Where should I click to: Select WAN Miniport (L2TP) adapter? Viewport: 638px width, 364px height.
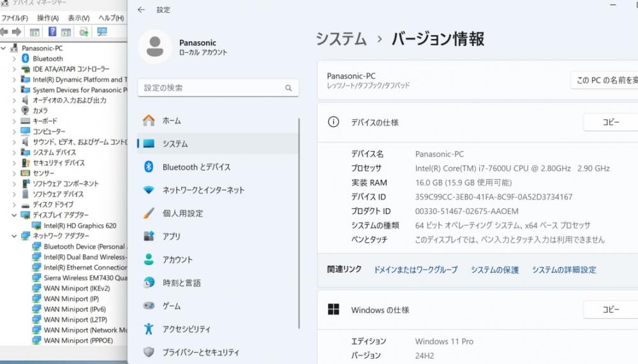[x=75, y=319]
